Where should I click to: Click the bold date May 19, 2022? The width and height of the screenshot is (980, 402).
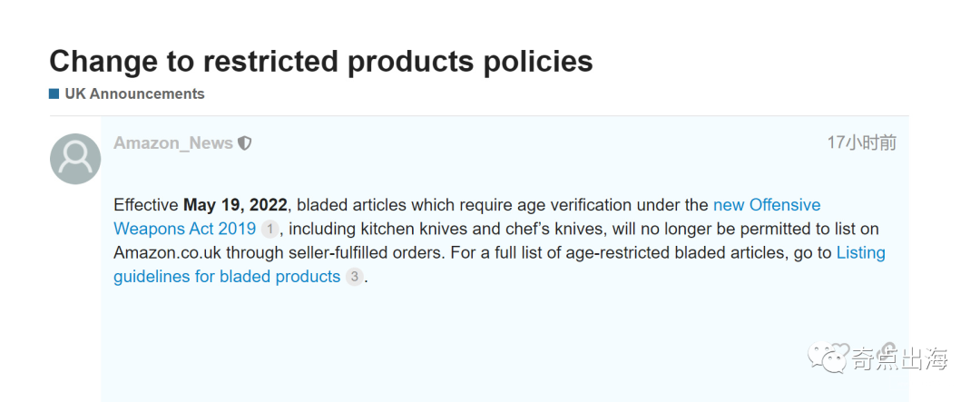(x=235, y=205)
